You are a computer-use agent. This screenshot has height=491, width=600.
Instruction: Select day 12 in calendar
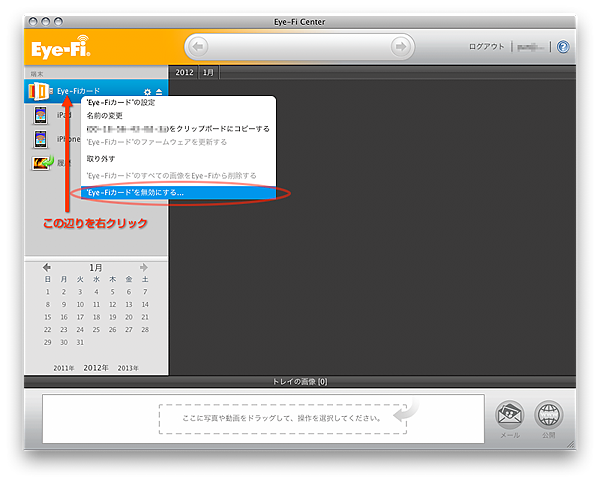tap(112, 305)
